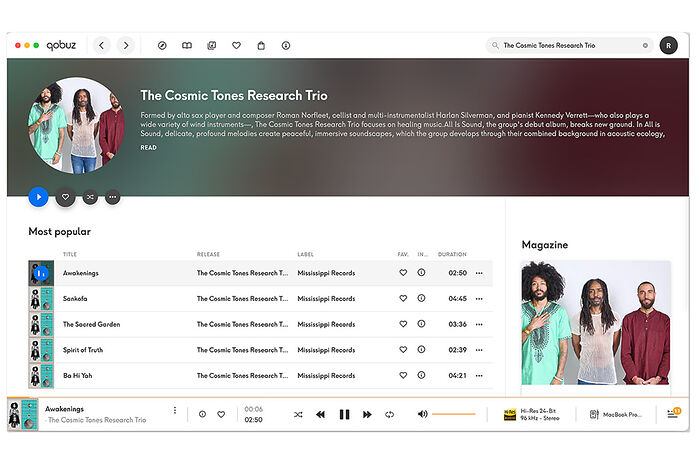Open the downloads icon in top toolbar
The image size is (696, 464).
286,45
